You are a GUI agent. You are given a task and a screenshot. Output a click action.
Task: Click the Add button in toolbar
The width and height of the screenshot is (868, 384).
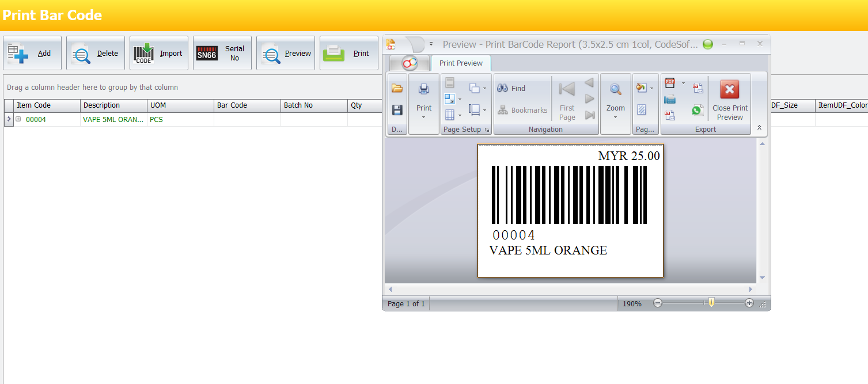[x=32, y=54]
